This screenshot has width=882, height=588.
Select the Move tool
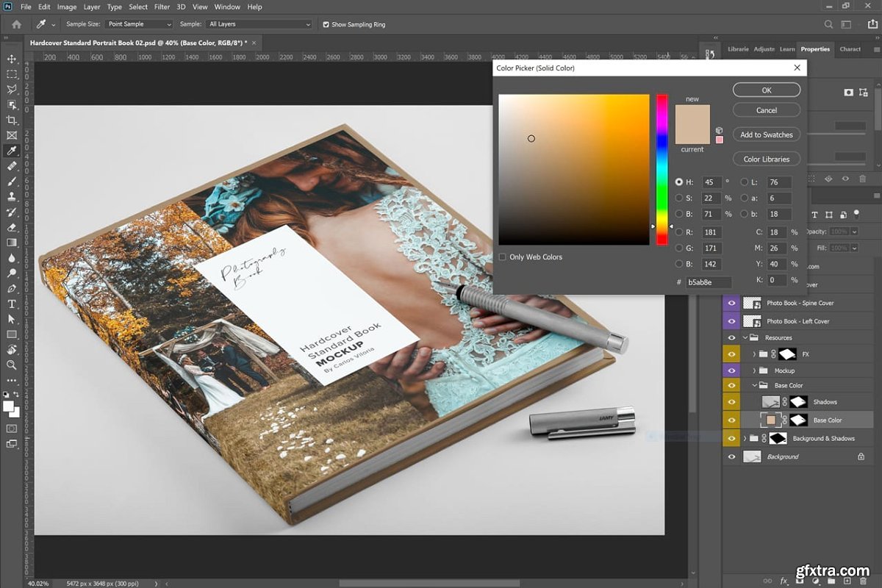12,59
